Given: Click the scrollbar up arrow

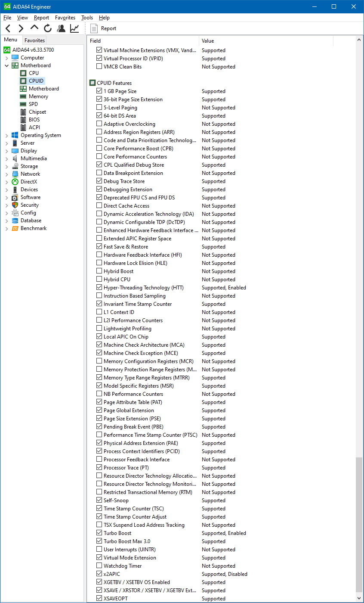Looking at the screenshot, I should (360, 40).
